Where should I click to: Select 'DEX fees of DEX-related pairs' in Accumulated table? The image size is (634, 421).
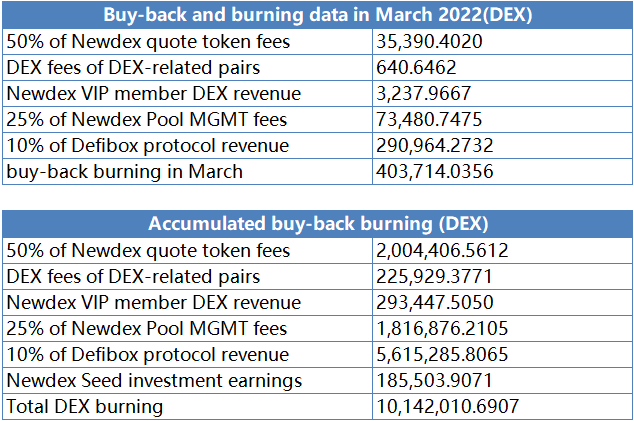pyautogui.click(x=133, y=277)
